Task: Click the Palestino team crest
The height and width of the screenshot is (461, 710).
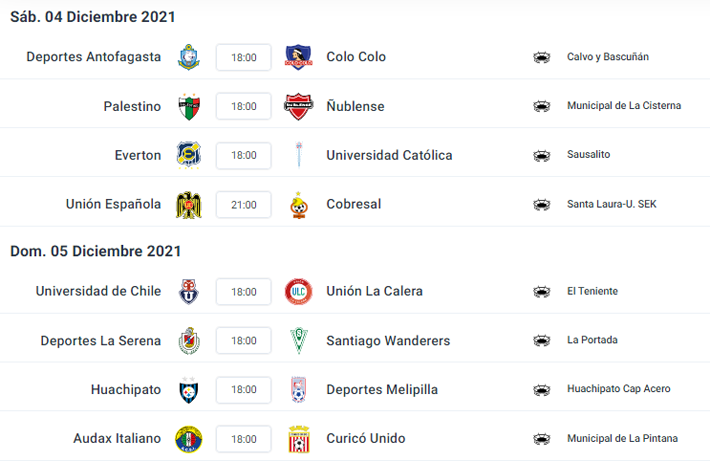Action: (188, 106)
